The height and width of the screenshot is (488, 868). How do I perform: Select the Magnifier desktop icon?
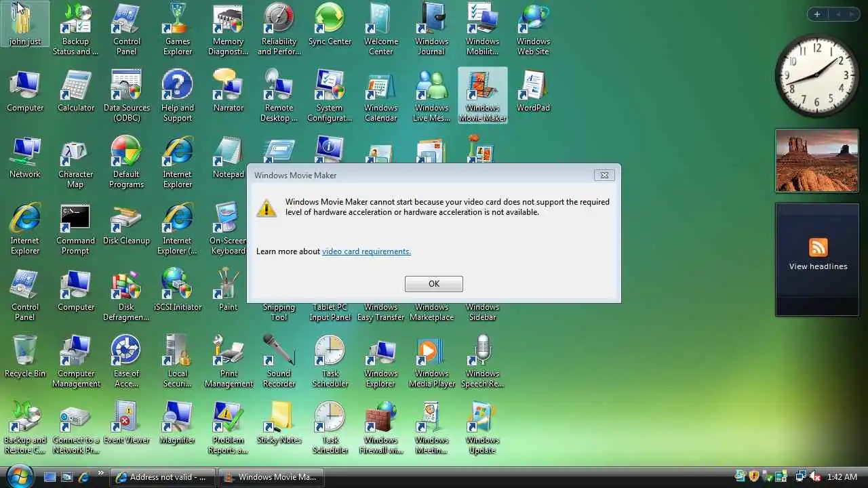178,423
